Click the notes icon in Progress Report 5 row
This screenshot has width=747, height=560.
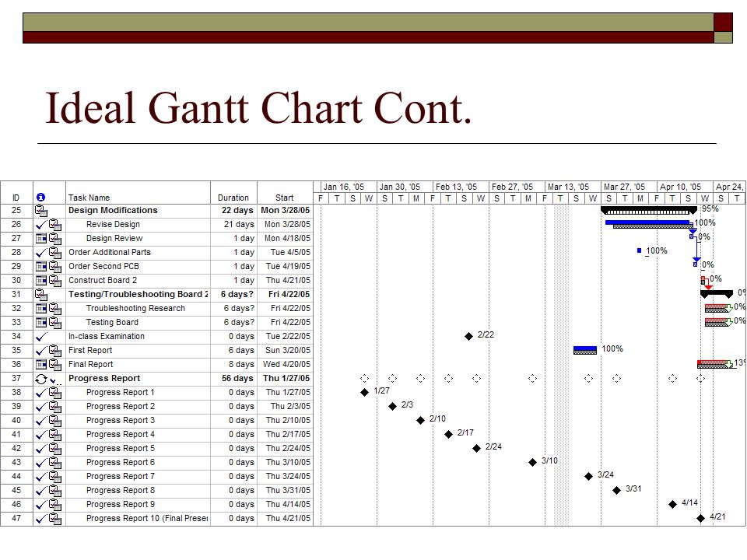click(x=55, y=449)
